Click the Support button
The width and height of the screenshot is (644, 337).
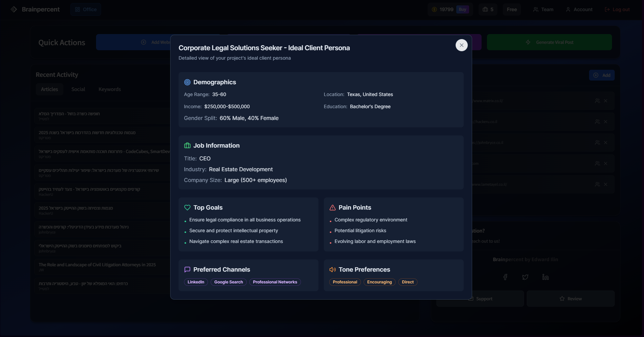click(480, 299)
